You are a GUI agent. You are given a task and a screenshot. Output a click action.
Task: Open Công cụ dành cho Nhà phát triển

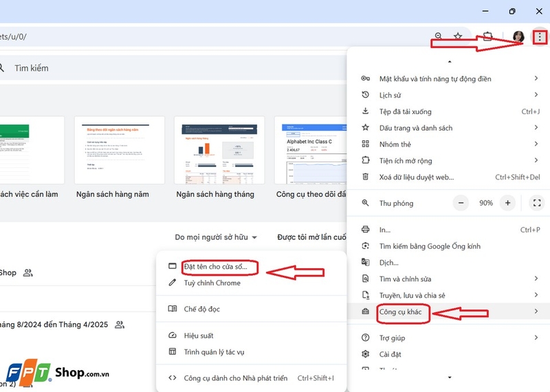[x=251, y=378]
